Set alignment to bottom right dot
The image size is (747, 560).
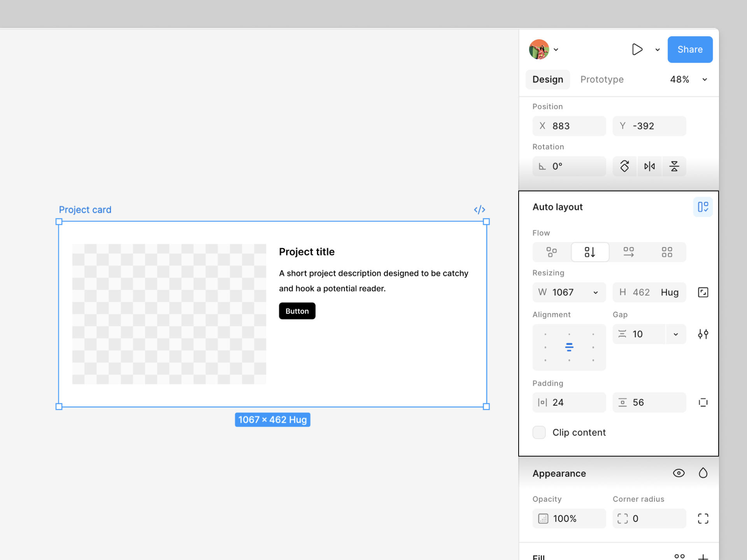(593, 360)
